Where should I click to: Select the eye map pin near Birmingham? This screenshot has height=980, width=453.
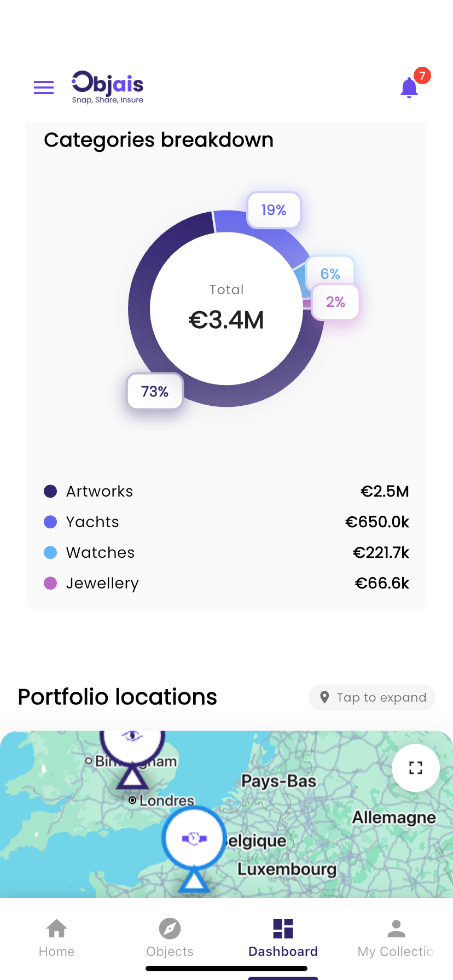point(132,739)
